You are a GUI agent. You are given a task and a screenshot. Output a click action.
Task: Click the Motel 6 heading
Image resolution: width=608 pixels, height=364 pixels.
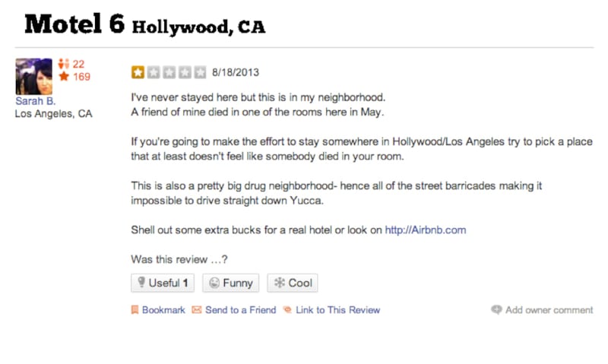[x=74, y=24]
